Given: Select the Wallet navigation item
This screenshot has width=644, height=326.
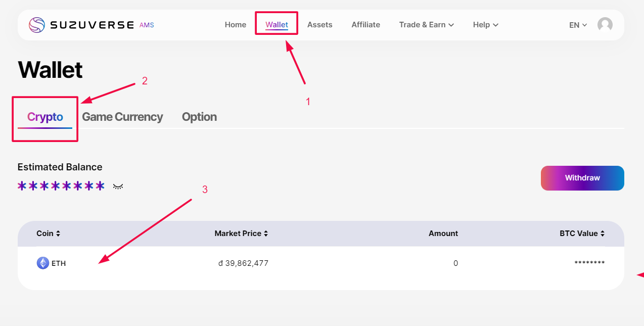Looking at the screenshot, I should [277, 25].
